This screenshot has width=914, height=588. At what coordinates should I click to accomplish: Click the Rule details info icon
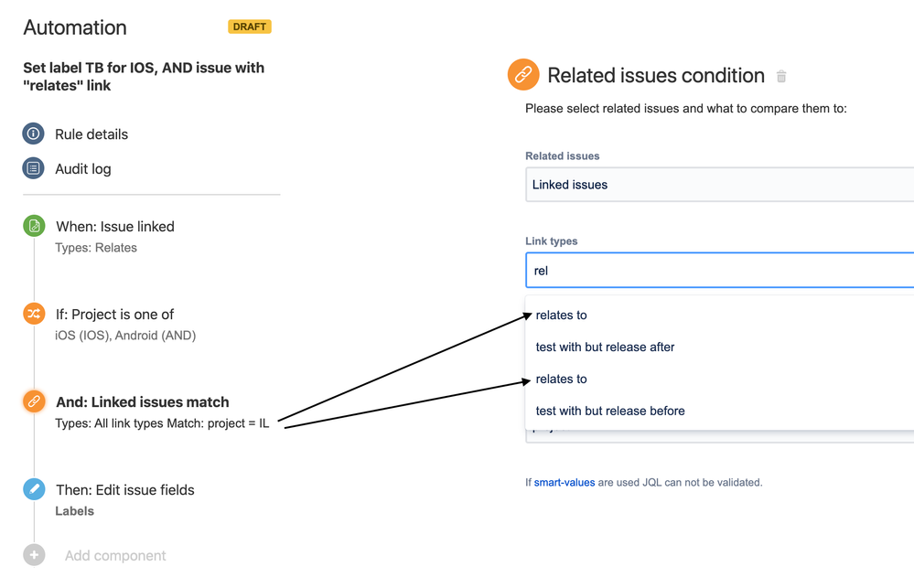coord(33,134)
